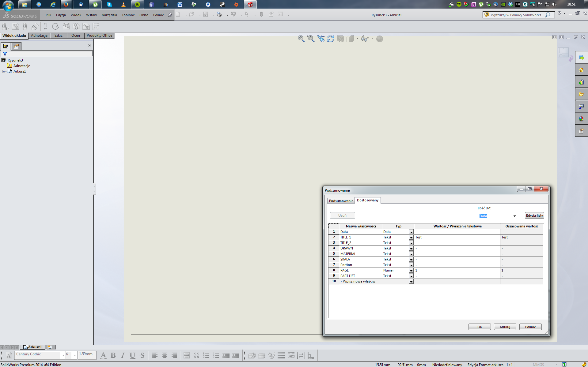588x367 pixels.
Task: Open Typ dropdown for TITLE_1 row
Action: tap(411, 238)
